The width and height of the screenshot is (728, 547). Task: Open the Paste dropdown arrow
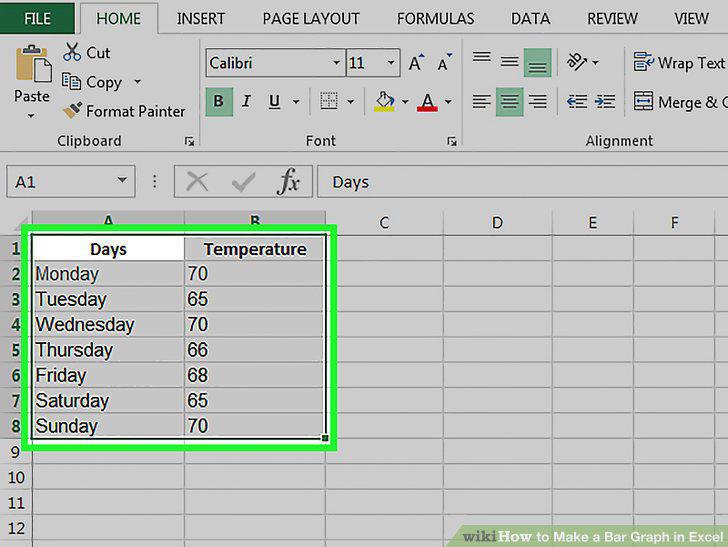tap(31, 115)
